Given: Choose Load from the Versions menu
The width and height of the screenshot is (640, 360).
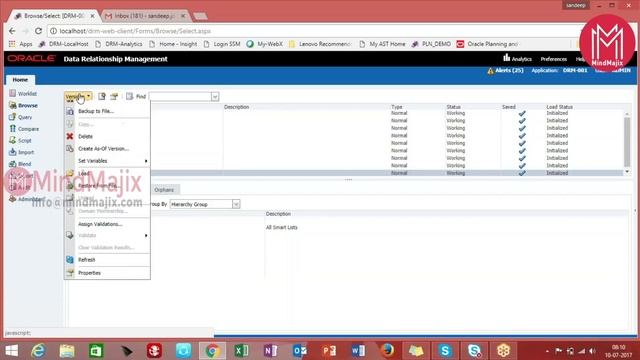Looking at the screenshot, I should (84, 173).
